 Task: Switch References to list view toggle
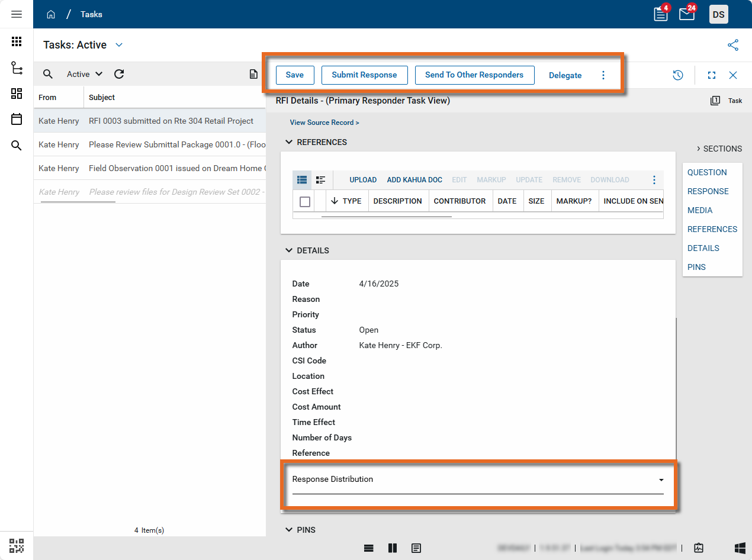[302, 180]
